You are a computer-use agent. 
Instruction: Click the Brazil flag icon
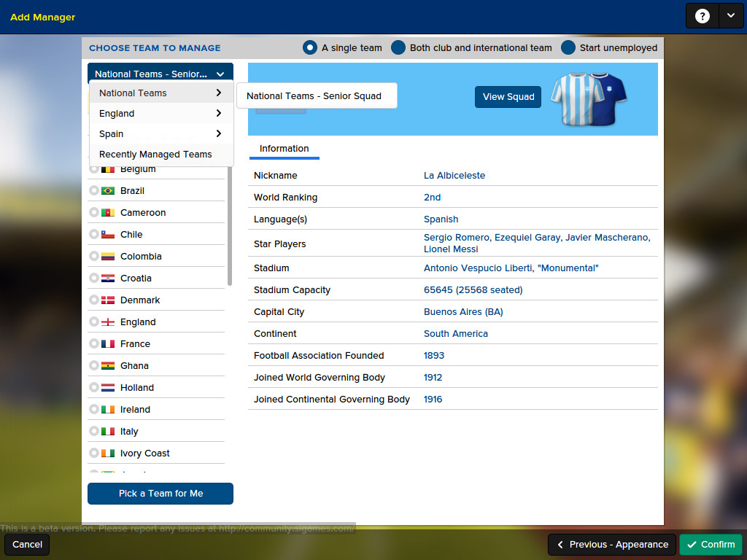tap(108, 191)
